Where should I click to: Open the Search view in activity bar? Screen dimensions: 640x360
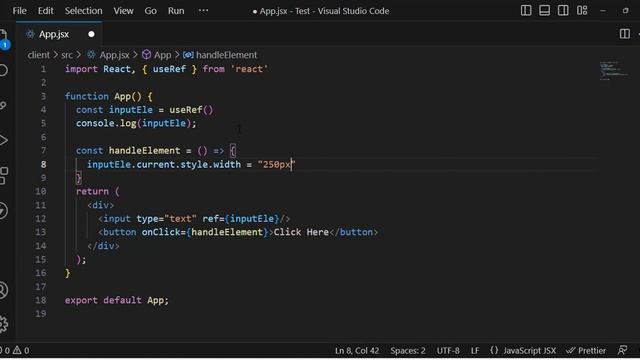[3, 70]
